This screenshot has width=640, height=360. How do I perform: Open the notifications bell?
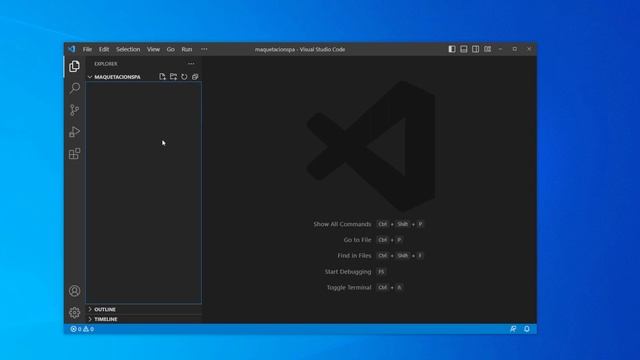coord(527,329)
